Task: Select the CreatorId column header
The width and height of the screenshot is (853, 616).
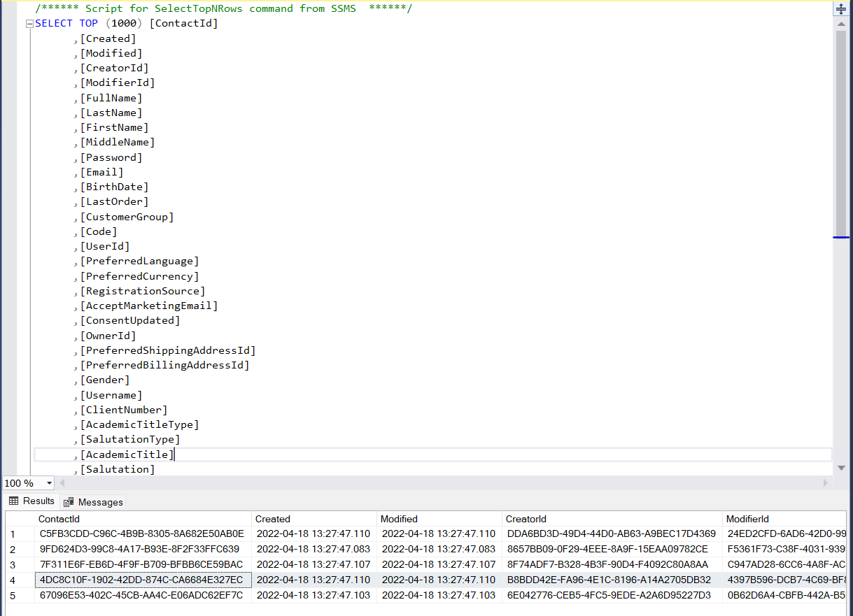Action: tap(526, 519)
